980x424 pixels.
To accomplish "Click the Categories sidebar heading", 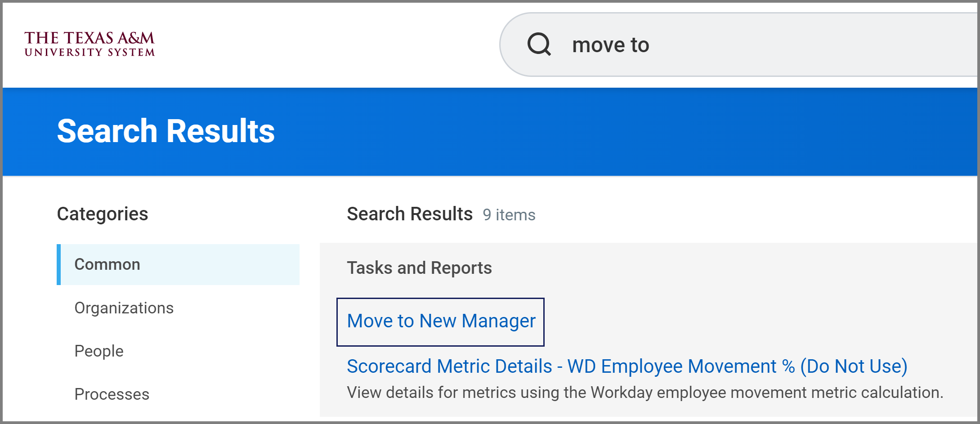I will [x=103, y=214].
